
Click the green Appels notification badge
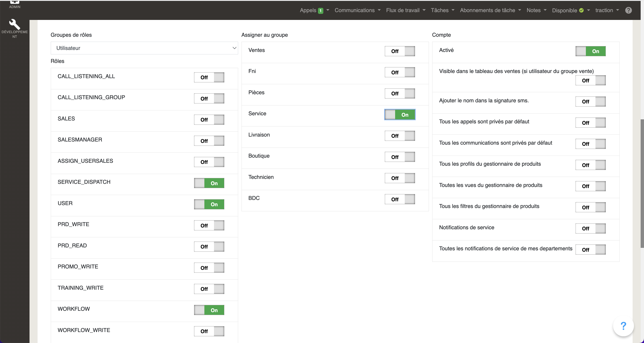pos(320,11)
